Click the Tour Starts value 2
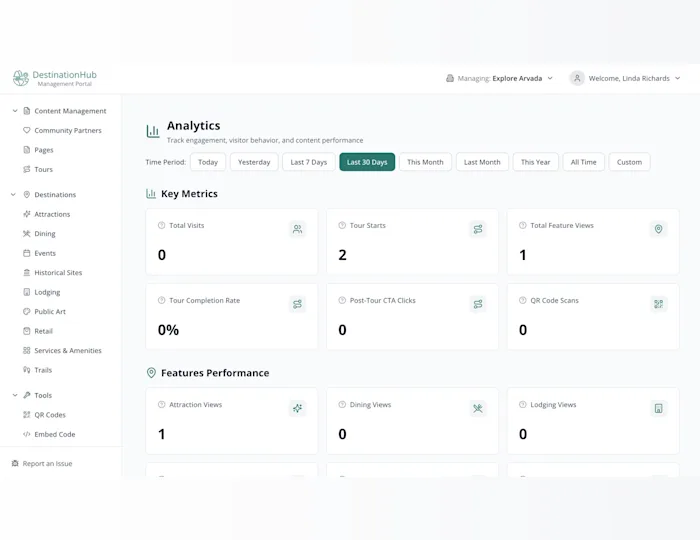 (x=342, y=255)
